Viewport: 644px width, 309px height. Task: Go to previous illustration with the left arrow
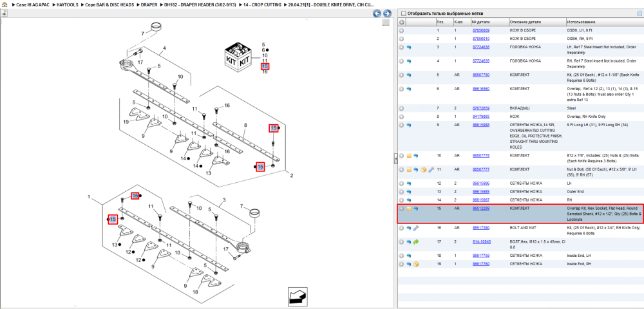(x=377, y=14)
